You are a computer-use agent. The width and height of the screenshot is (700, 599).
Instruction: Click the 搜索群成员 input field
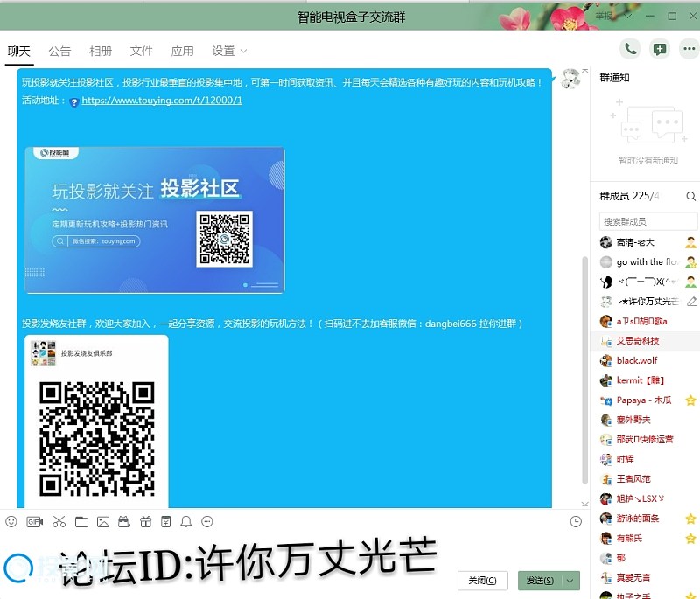[647, 221]
